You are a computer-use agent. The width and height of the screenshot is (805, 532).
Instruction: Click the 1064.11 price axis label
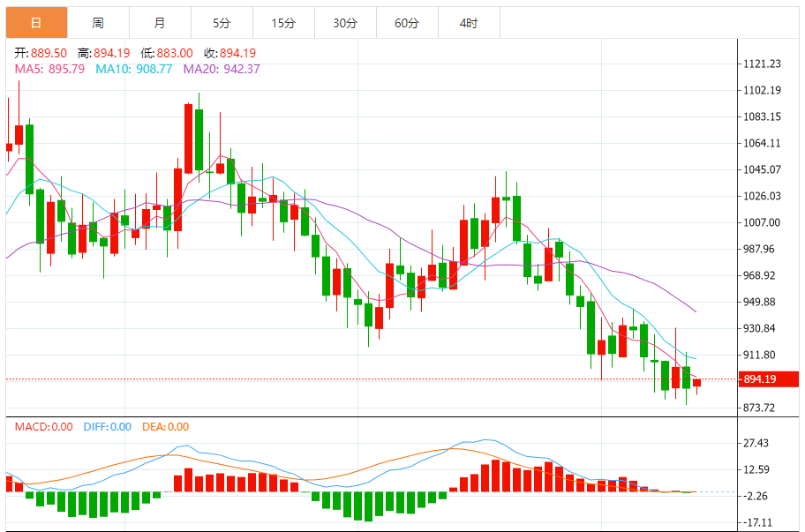(762, 143)
